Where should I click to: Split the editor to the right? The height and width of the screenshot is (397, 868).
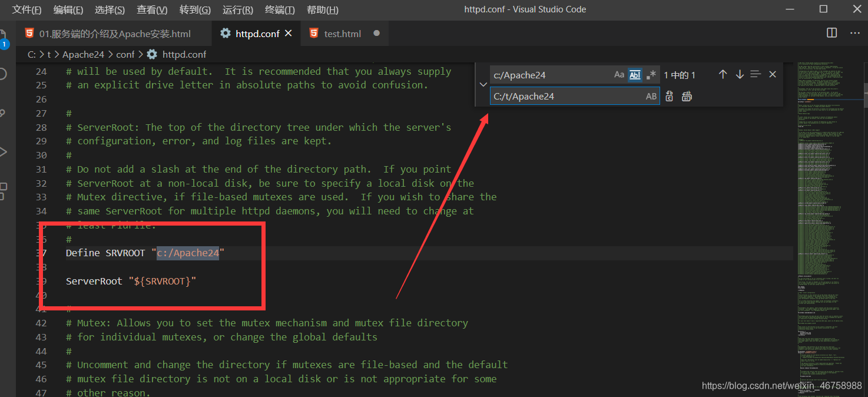pyautogui.click(x=831, y=34)
